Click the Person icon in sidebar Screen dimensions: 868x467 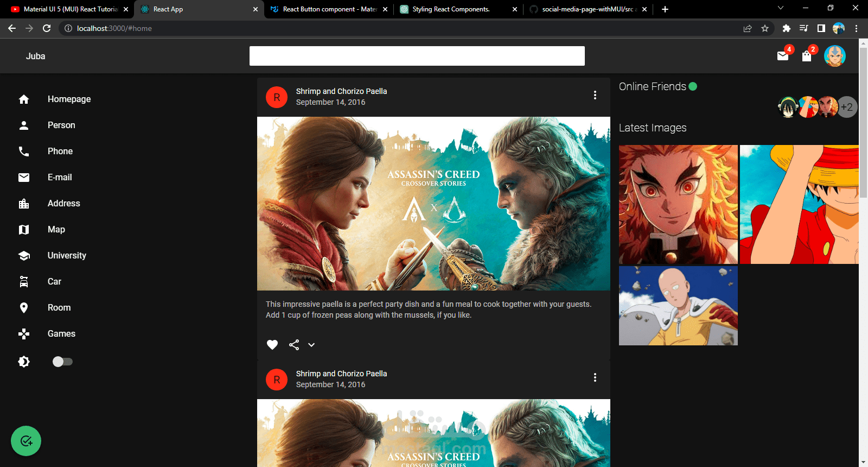pyautogui.click(x=24, y=125)
